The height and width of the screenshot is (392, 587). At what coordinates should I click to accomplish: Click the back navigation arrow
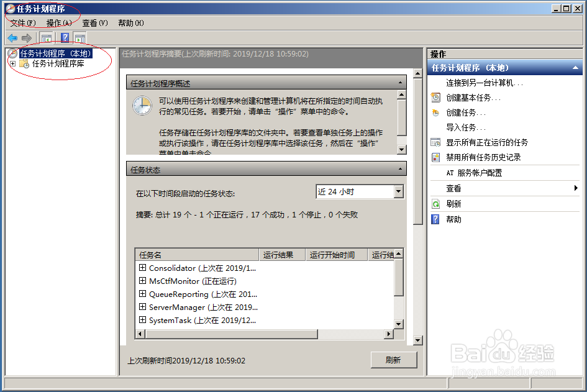[x=12, y=37]
